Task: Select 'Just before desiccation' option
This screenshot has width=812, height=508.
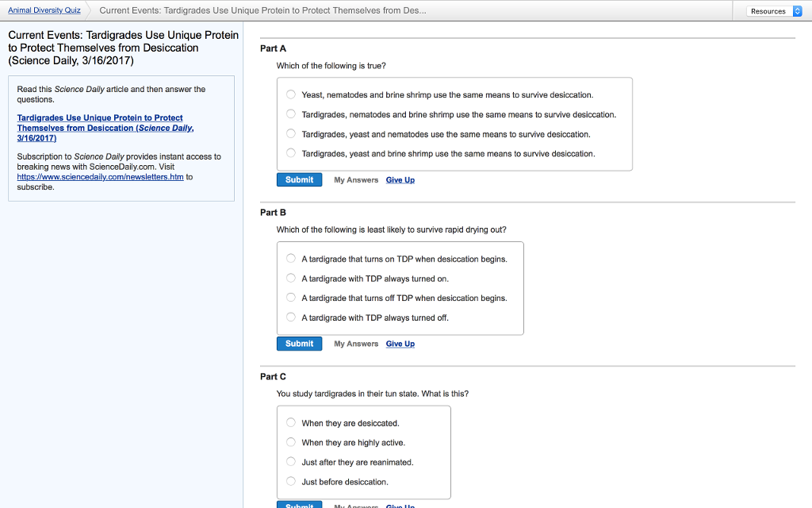Action: (291, 482)
